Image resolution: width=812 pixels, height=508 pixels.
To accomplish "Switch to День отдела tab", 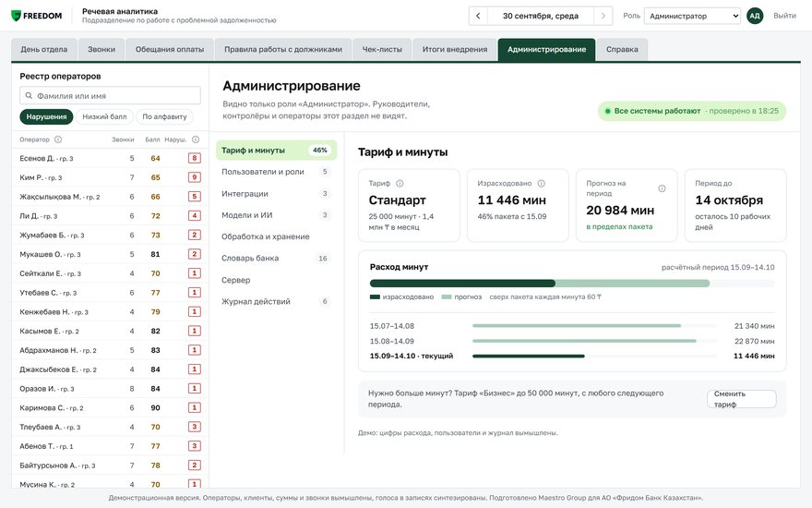I will [x=44, y=50].
